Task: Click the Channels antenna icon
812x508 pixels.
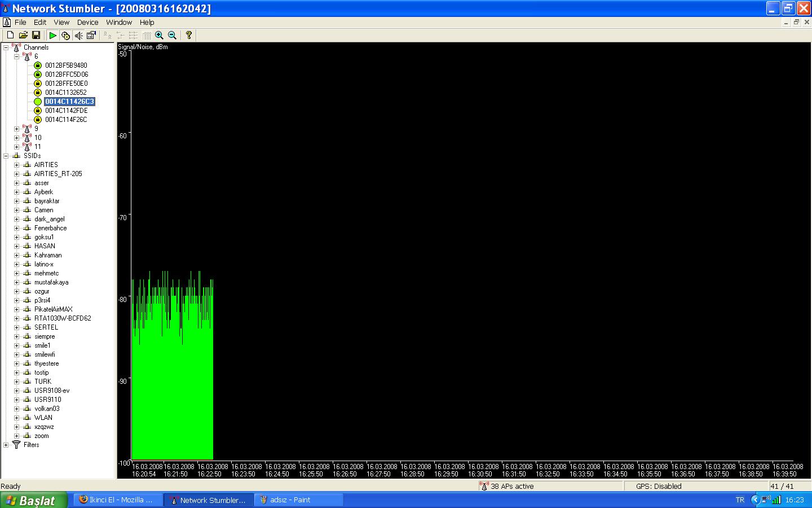Action: pyautogui.click(x=16, y=47)
